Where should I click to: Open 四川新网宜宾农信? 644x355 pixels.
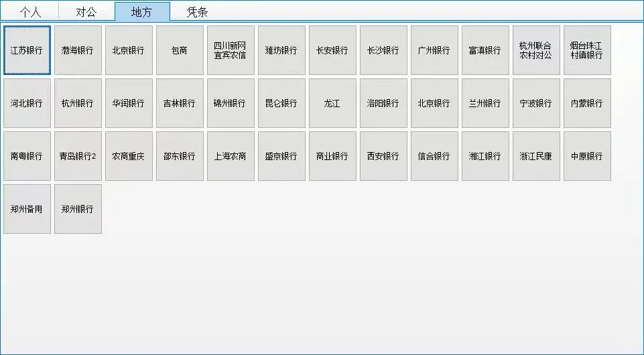[231, 50]
